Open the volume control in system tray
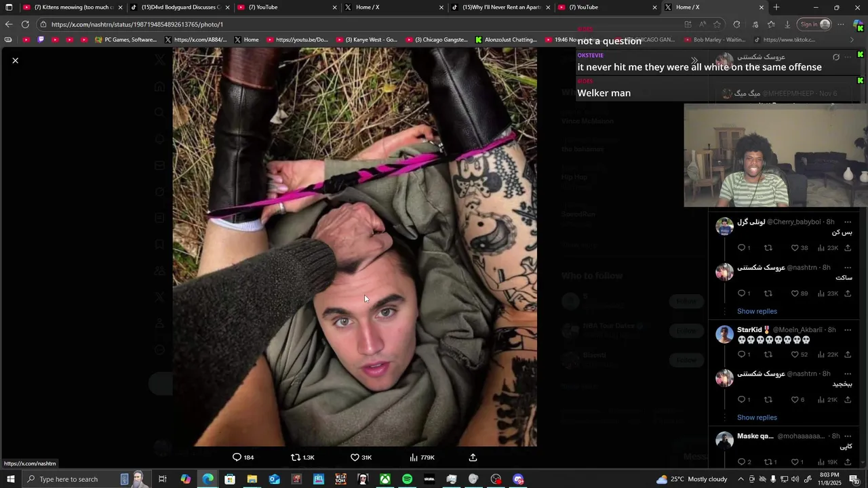Screen dimensions: 868x488 point(795,479)
